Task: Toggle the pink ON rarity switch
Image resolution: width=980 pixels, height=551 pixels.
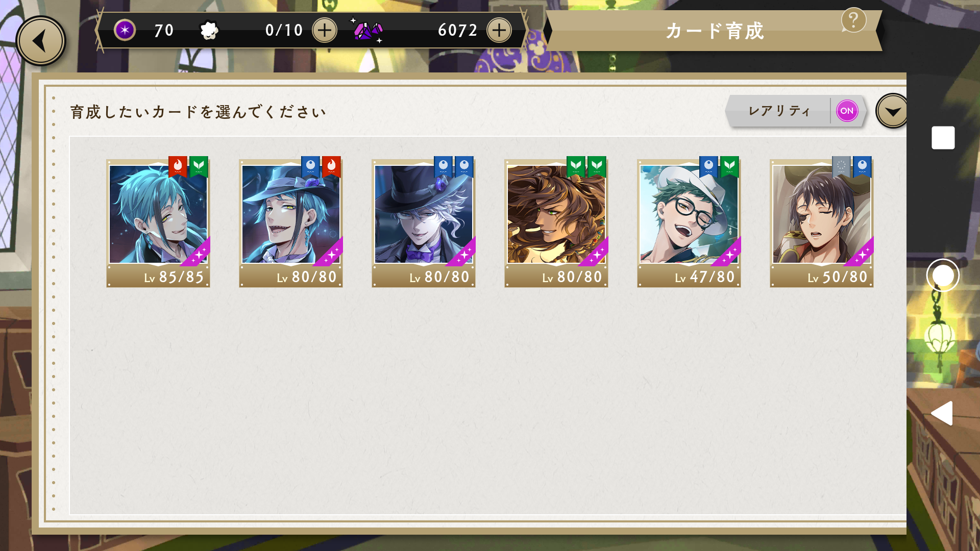Action: pos(847,111)
